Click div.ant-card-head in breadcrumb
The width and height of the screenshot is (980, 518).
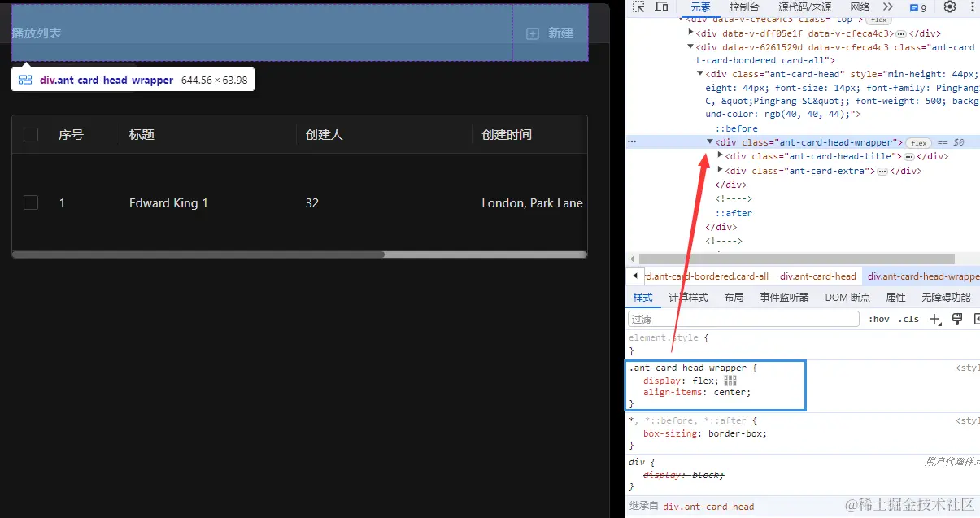click(x=818, y=276)
